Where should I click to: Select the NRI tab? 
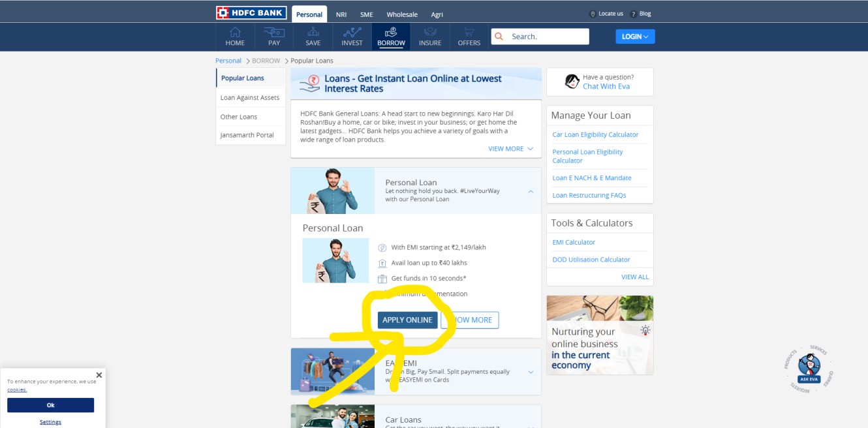341,14
